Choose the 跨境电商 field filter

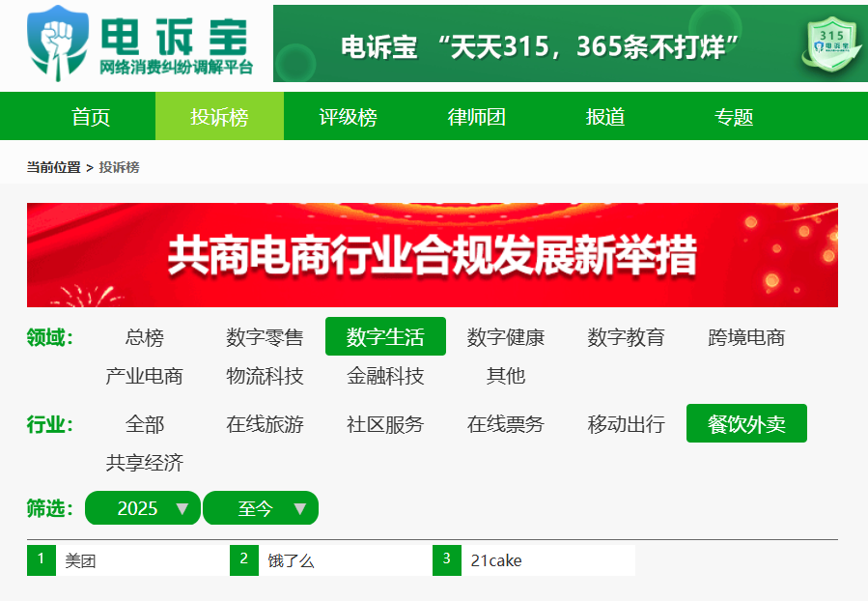(x=746, y=337)
